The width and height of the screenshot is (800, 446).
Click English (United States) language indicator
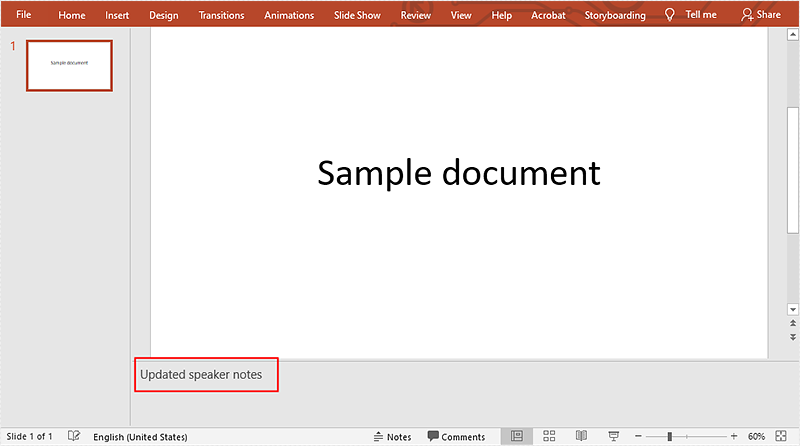tap(140, 437)
